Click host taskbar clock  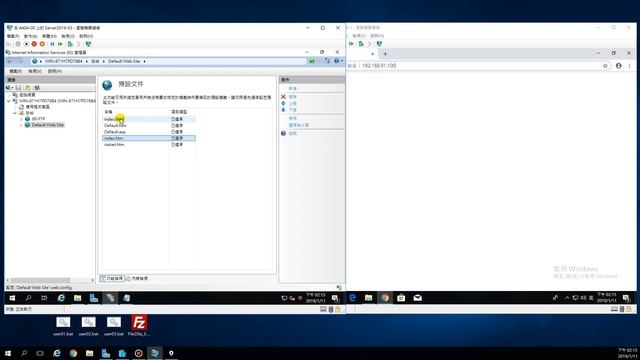click(x=627, y=353)
